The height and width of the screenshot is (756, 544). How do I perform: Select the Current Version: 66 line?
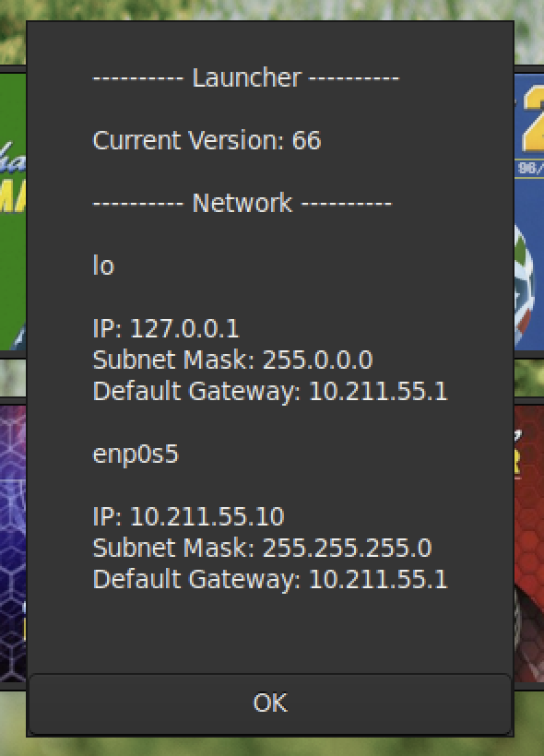coord(207,140)
